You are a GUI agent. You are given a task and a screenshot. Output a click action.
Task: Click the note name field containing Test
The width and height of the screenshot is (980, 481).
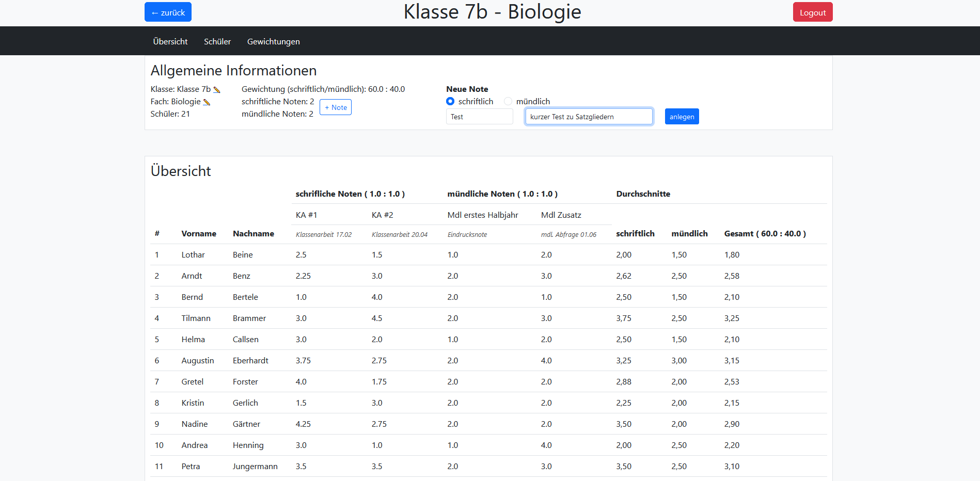click(479, 116)
